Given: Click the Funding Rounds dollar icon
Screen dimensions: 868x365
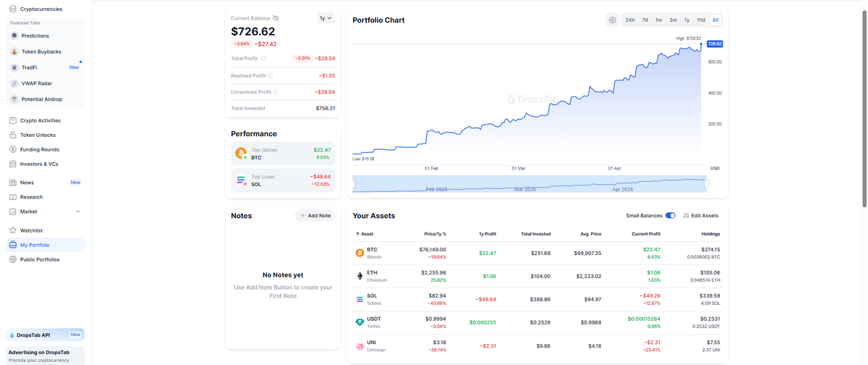Looking at the screenshot, I should [12, 149].
